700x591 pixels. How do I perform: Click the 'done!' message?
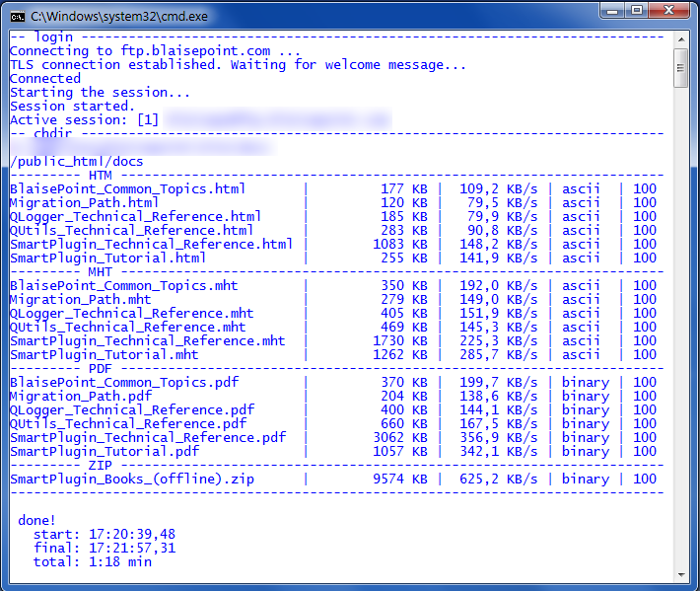pyautogui.click(x=37, y=520)
